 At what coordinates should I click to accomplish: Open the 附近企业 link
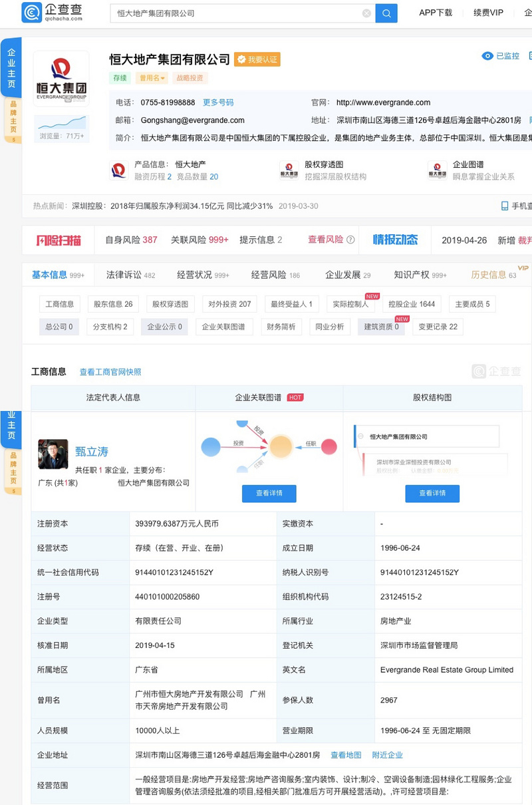(x=388, y=755)
